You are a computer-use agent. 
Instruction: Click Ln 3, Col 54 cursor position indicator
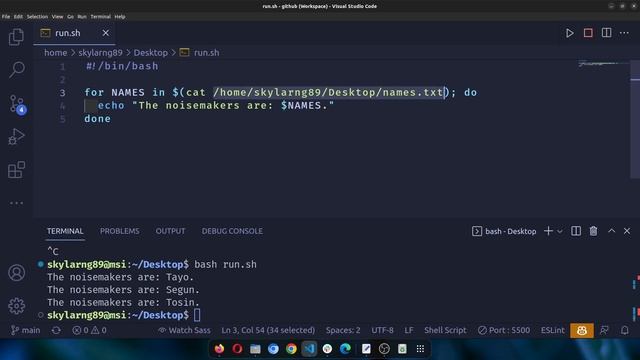[x=268, y=330]
